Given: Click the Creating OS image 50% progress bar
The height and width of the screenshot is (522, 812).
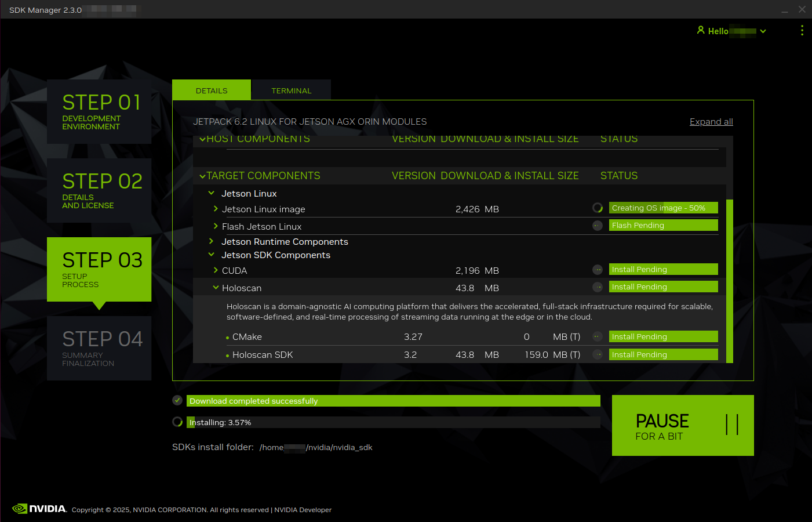Looking at the screenshot, I should tap(664, 208).
